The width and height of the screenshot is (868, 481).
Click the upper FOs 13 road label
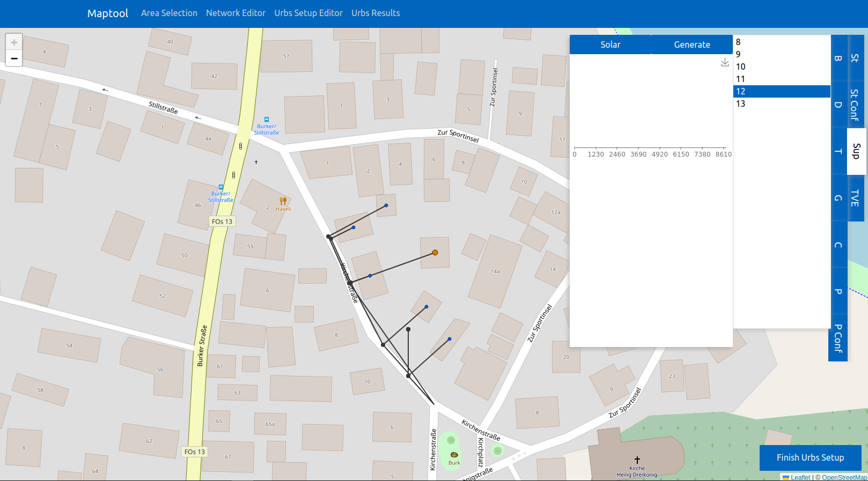222,221
